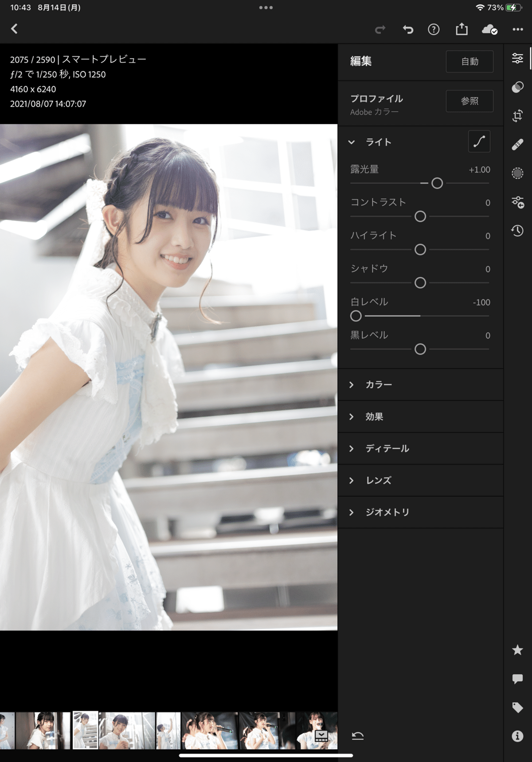Tap the three-dot multitasking indicator
Viewport: 532px width, 762px height.
266,8
